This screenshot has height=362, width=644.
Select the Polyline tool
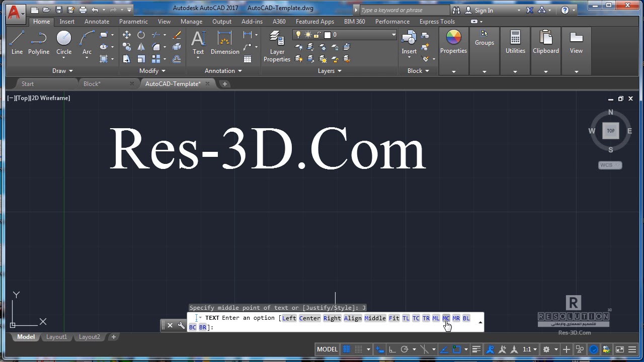pos(39,43)
